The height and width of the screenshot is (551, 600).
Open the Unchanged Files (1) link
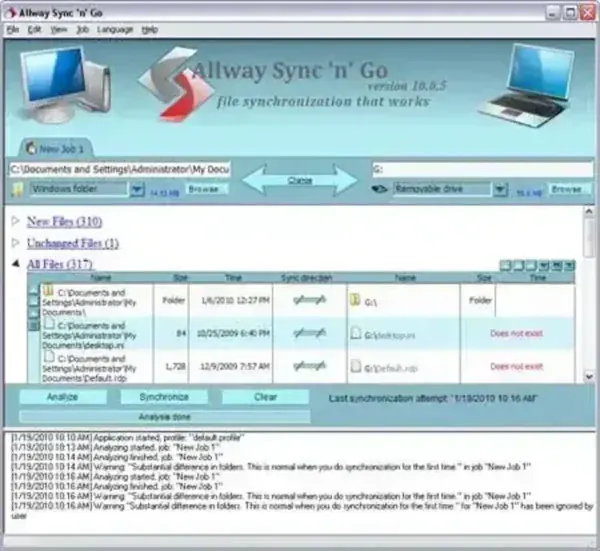point(73,243)
